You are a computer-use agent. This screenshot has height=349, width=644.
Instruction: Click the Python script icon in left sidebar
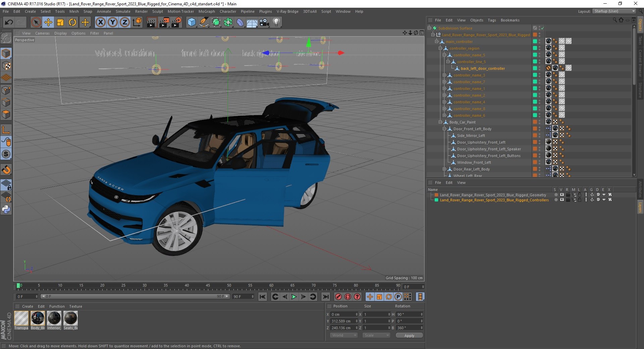pos(6,209)
